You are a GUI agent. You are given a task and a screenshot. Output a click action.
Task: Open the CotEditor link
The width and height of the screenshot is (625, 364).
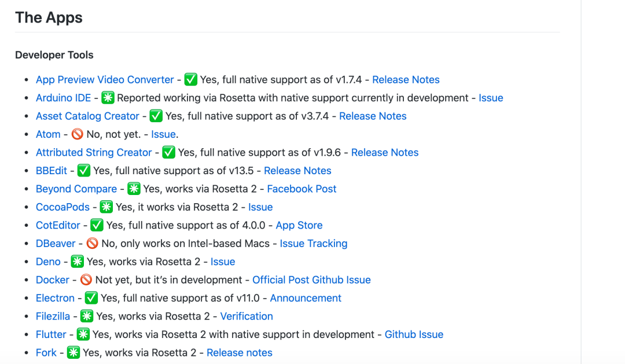point(58,225)
